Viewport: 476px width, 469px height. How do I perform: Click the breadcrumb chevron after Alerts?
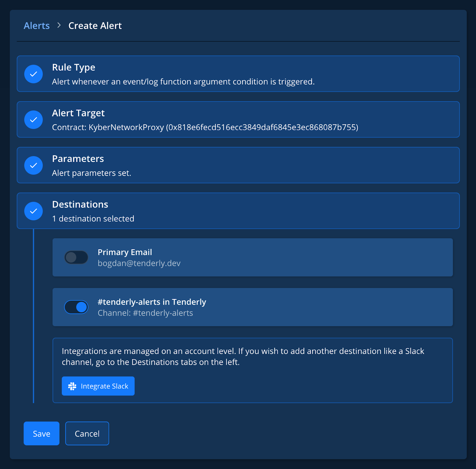point(59,25)
